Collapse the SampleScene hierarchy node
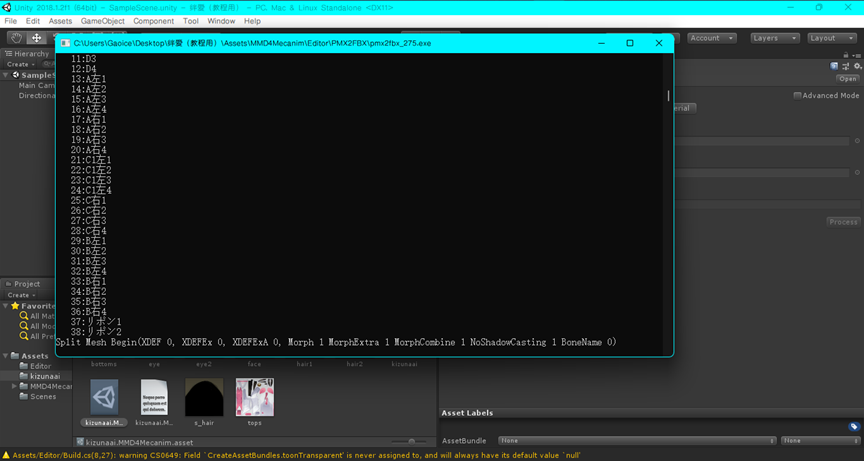This screenshot has width=864, height=461. [x=6, y=75]
